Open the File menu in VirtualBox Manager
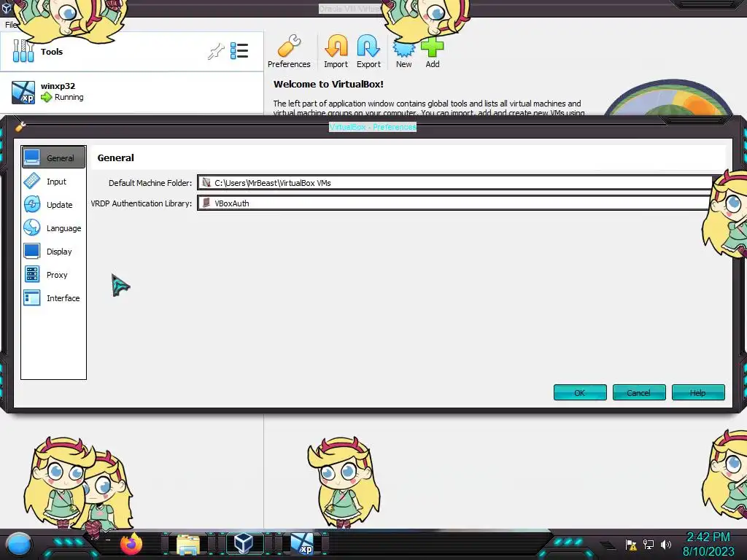This screenshot has width=747, height=560. tap(10, 24)
